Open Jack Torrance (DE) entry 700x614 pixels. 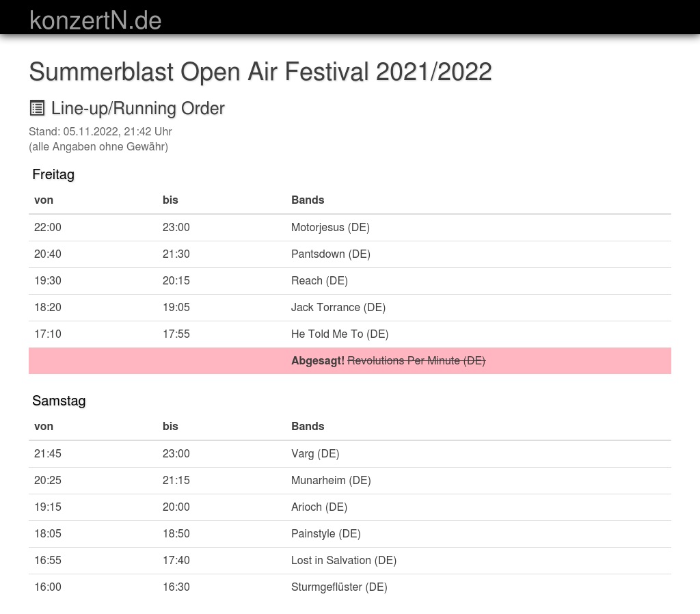(338, 307)
